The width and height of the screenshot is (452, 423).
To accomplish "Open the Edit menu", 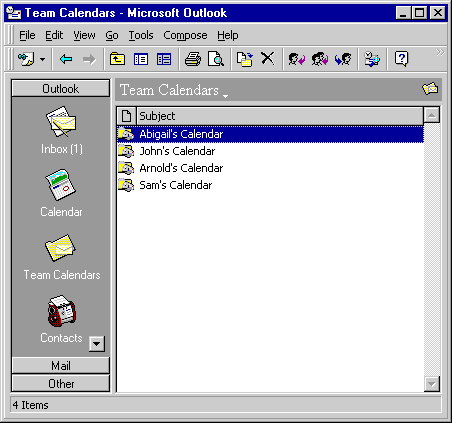I will tap(54, 35).
